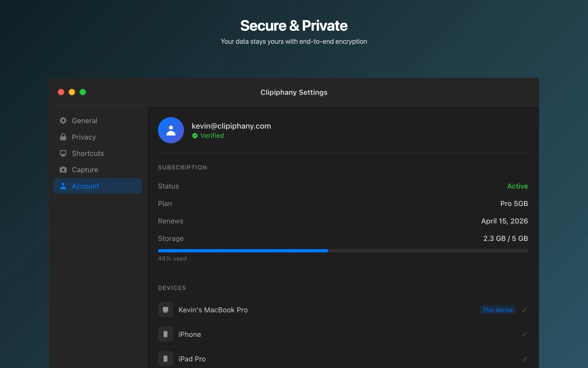Click the 2.3 GB / 5 GB storage value
Viewport: 588px width, 368px height.
tap(505, 239)
